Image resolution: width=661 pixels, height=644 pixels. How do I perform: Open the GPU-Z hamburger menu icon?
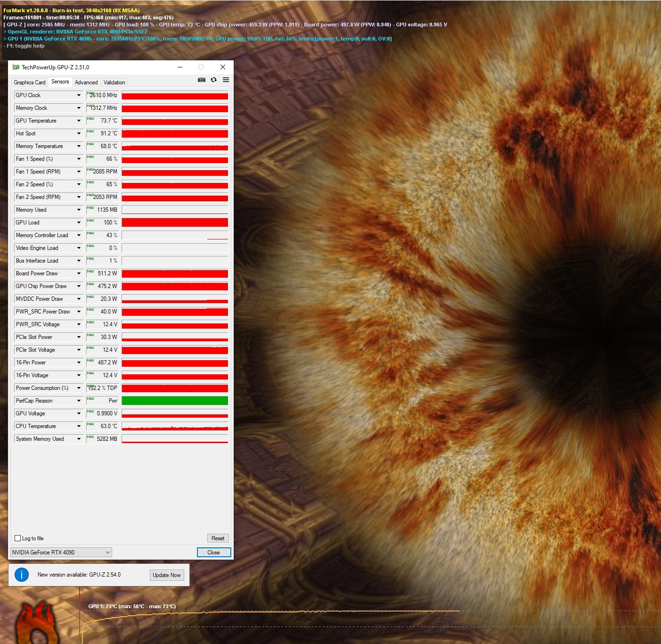click(226, 80)
